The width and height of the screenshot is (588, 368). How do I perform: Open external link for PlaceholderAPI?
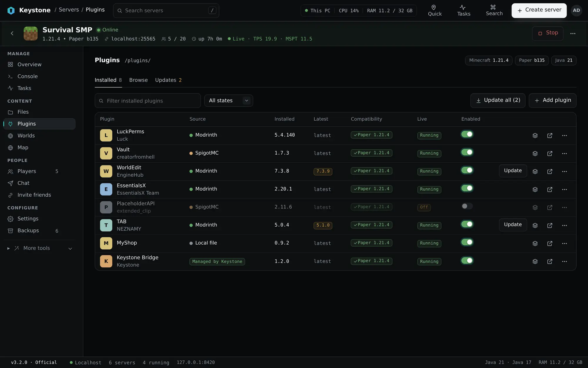pos(550,207)
